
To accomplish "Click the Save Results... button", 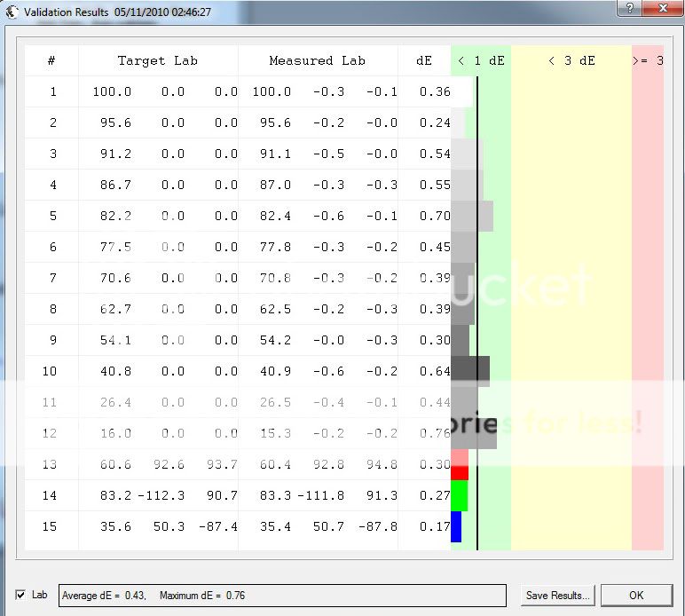I will [557, 595].
